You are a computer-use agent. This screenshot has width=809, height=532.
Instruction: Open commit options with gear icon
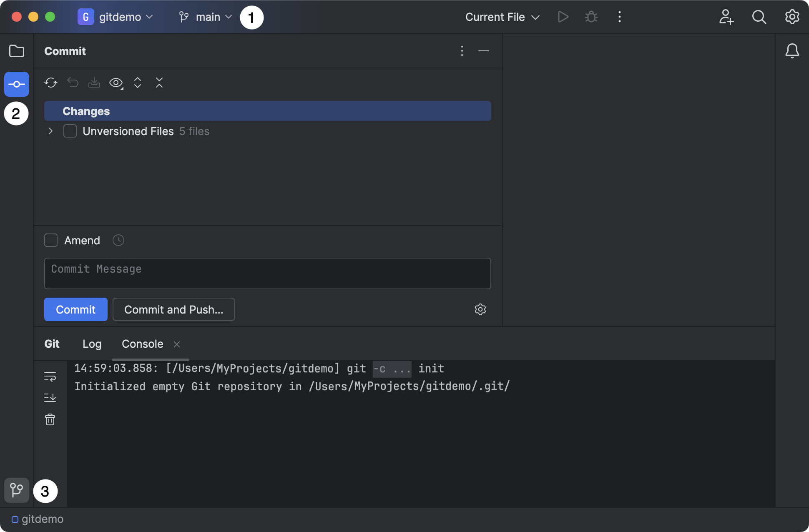(480, 309)
